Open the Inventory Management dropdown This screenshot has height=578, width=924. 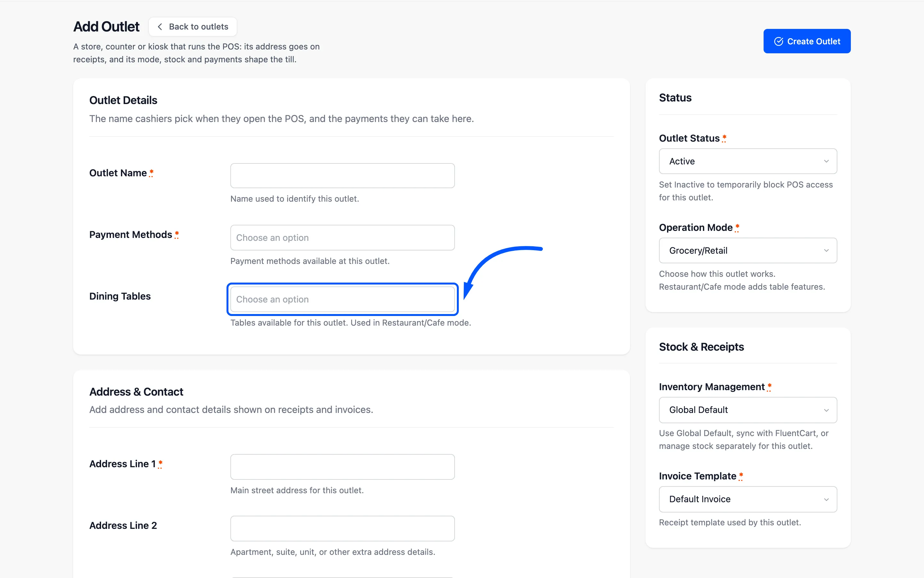pyautogui.click(x=748, y=410)
